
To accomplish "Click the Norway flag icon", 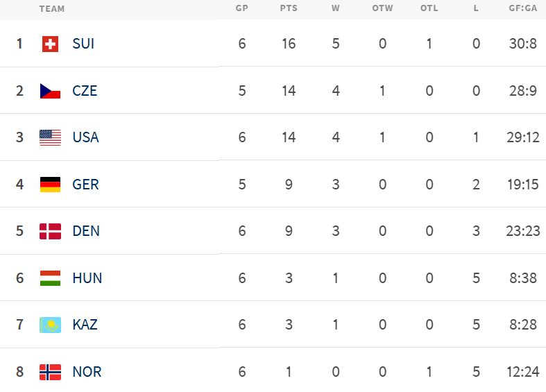I will pos(50,372).
